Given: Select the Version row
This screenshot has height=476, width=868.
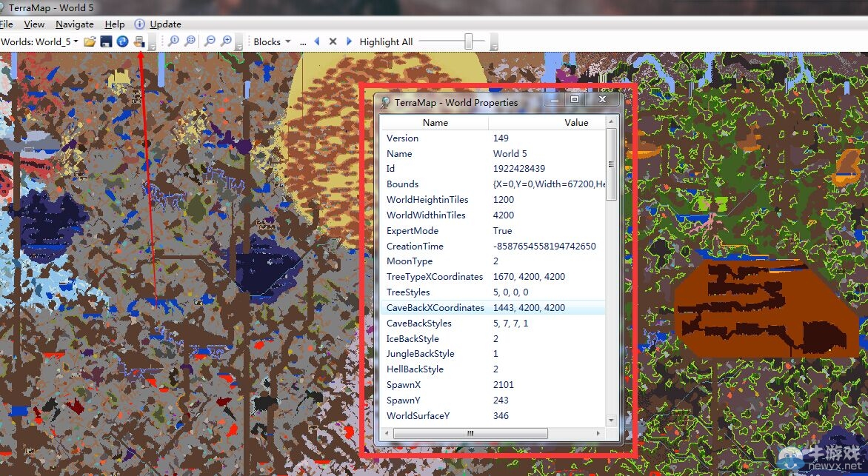Looking at the screenshot, I should coord(493,138).
